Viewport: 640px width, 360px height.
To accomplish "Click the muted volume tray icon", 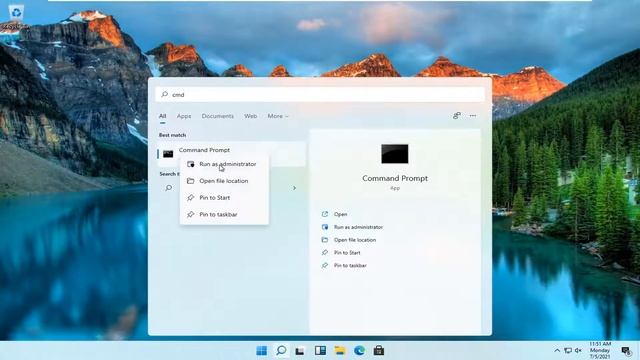I will [578, 351].
